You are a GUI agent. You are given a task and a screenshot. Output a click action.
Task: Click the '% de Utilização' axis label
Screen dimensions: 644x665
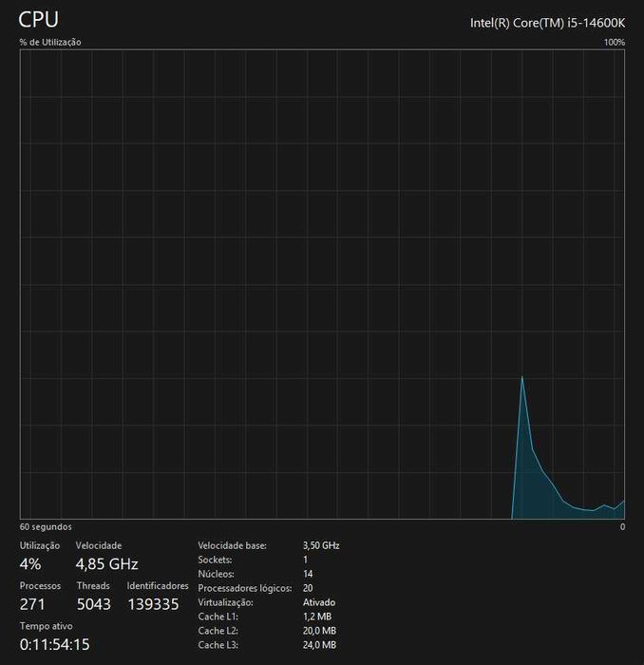[50, 42]
